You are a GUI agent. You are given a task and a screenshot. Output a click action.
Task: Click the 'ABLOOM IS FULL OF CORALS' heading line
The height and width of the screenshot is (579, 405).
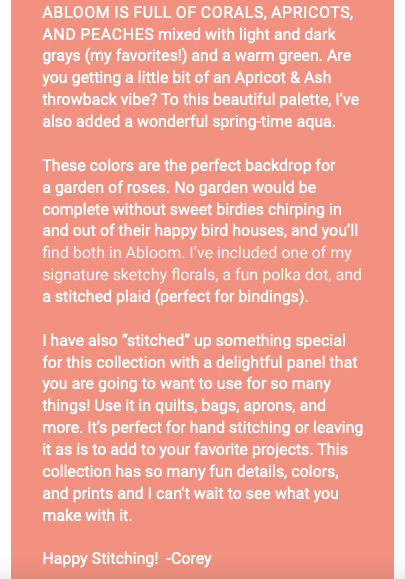click(198, 13)
